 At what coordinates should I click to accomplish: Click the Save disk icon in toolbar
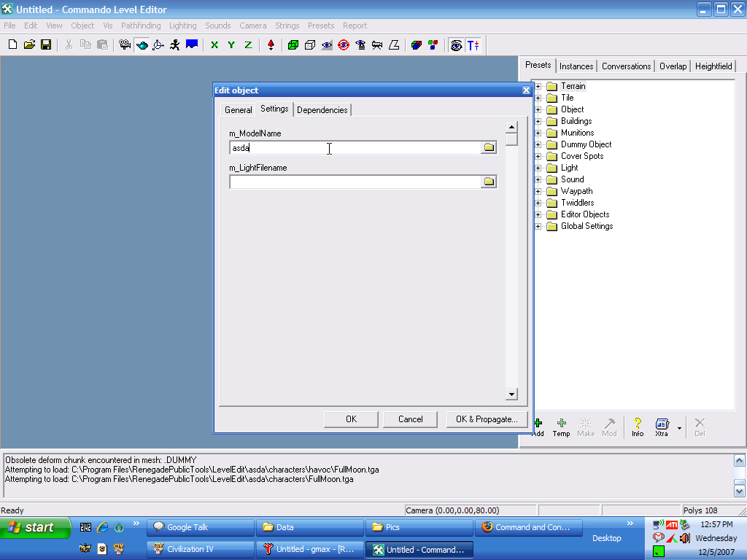tap(46, 45)
